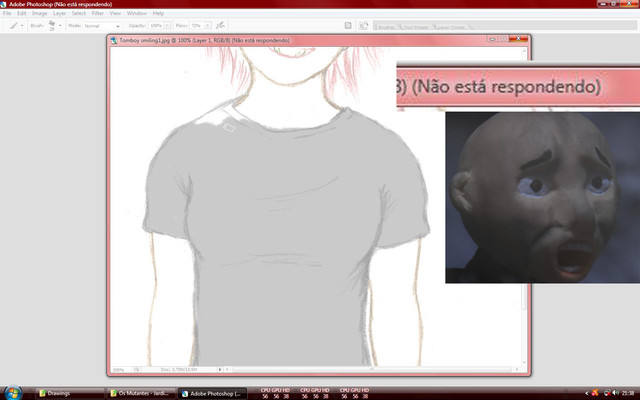Click the Adobe Photoshop title bar icon
The image size is (640, 400).
3,4
